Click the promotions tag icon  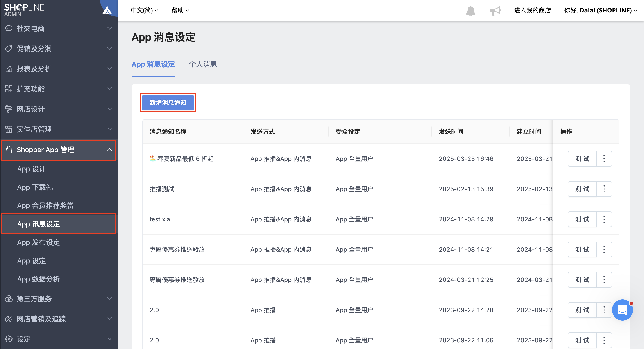click(x=9, y=49)
